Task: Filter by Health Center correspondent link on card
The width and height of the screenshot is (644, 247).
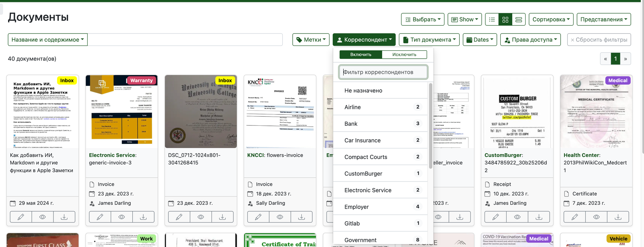Action: (582, 155)
